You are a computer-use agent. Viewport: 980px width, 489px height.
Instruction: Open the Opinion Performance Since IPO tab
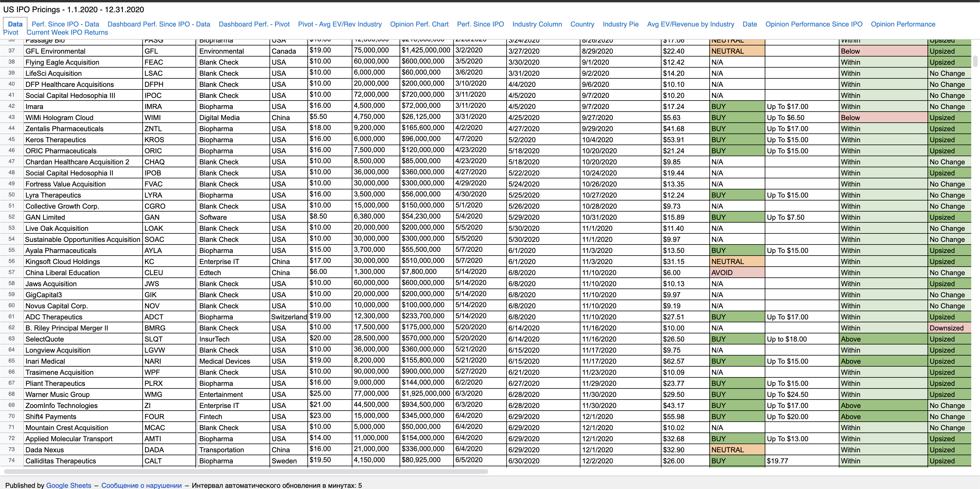pyautogui.click(x=813, y=24)
